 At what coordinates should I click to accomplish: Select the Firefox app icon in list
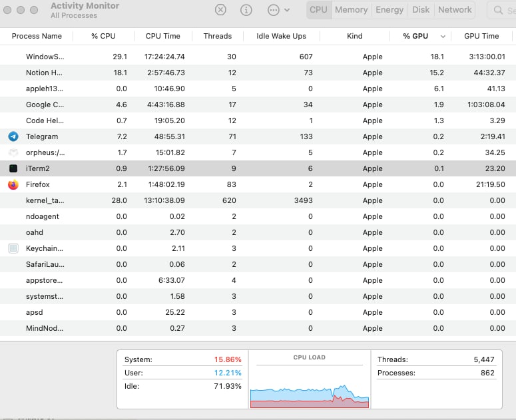[x=13, y=184]
